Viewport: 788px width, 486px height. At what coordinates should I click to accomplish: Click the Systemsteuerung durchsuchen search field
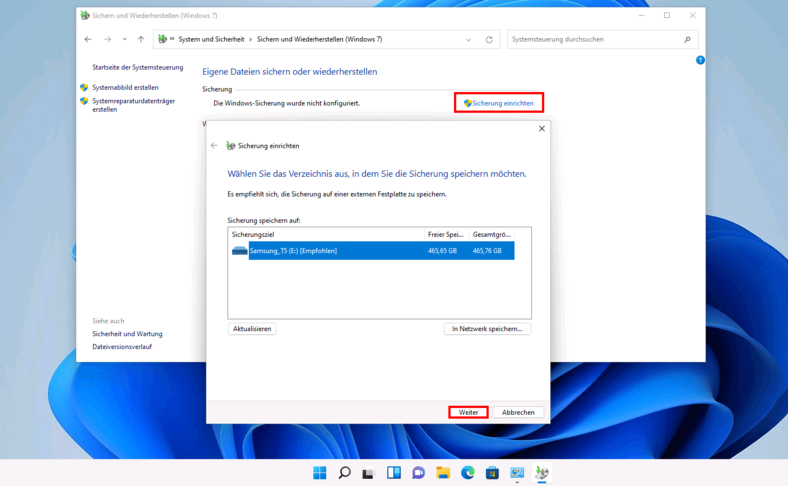[x=595, y=40]
